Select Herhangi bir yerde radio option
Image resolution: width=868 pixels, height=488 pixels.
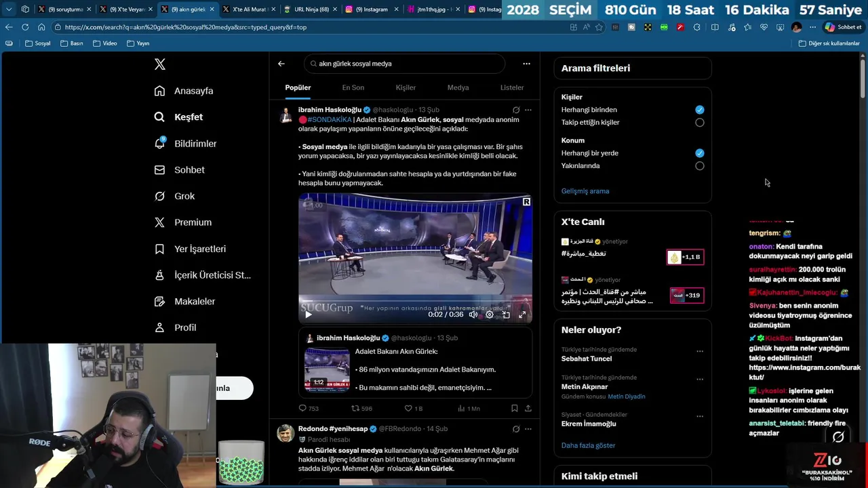700,153
